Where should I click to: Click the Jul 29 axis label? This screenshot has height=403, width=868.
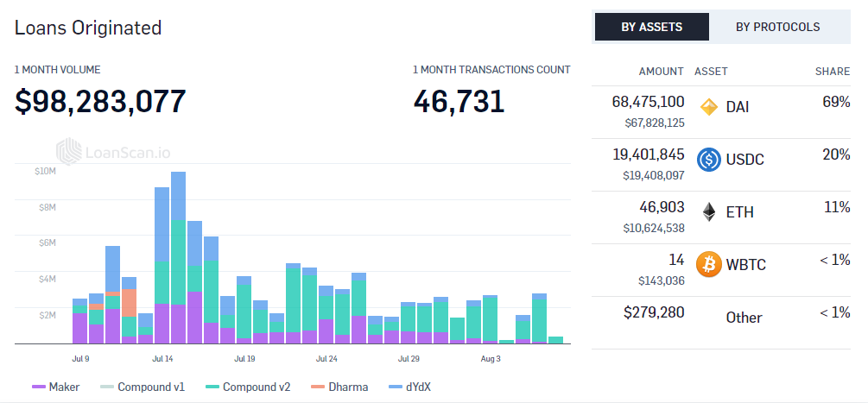point(409,359)
